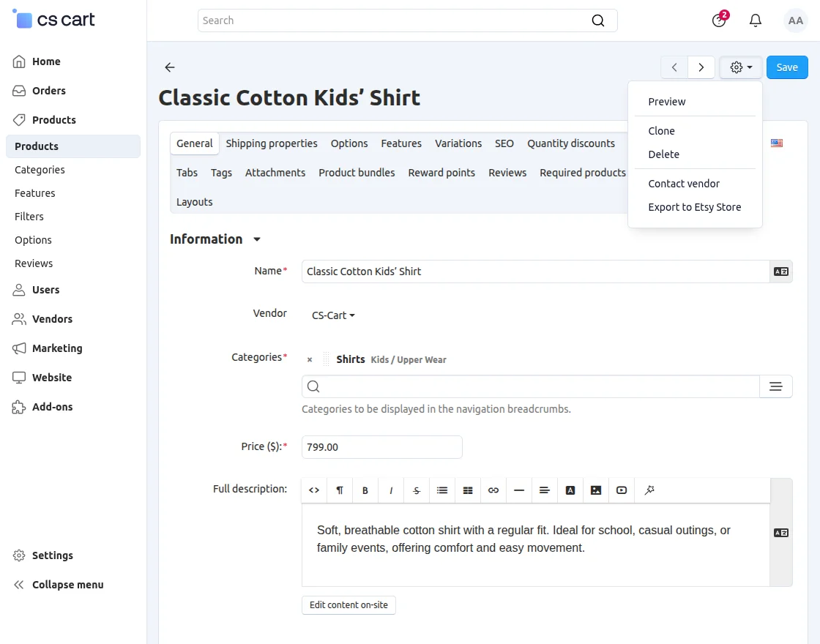This screenshot has height=644, width=820.
Task: Expand the Users sidebar section
Action: click(36, 290)
